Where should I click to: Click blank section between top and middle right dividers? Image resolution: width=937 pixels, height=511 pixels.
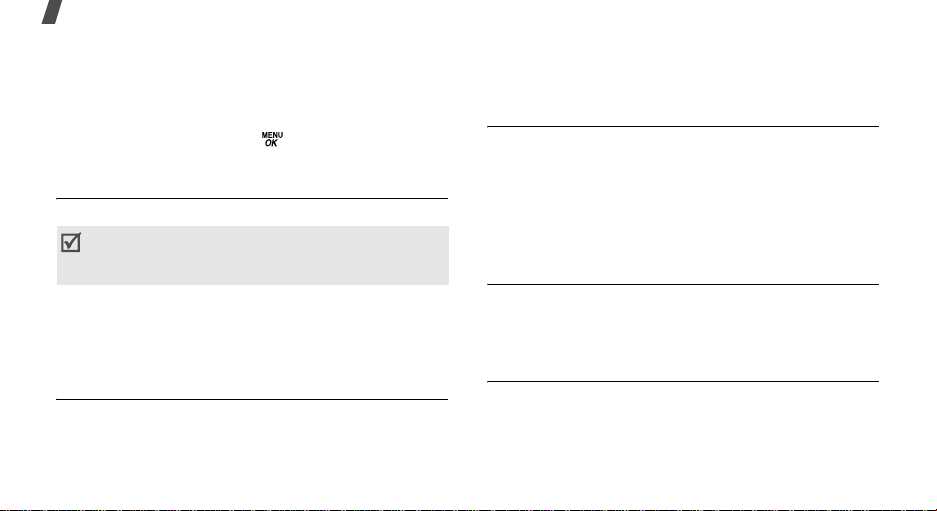pyautogui.click(x=683, y=206)
